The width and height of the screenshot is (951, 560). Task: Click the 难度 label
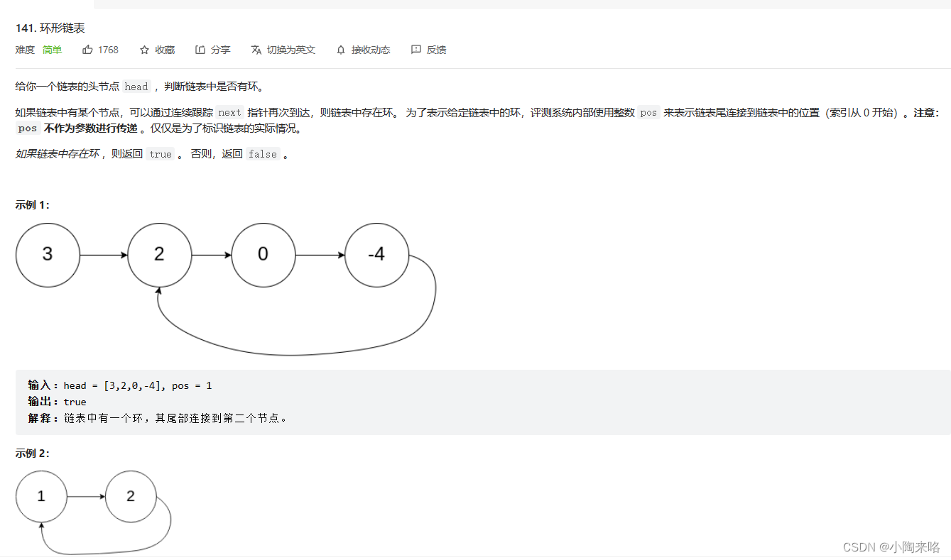tap(25, 50)
